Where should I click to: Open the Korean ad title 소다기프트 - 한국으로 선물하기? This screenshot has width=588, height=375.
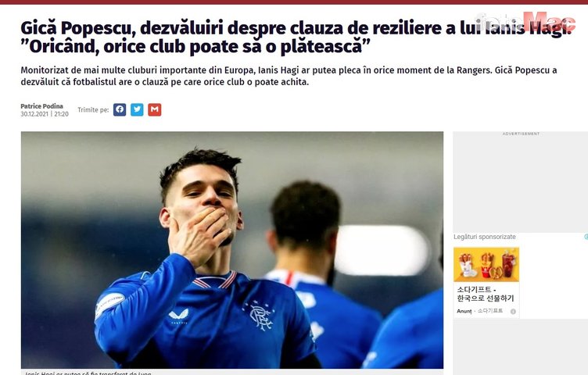[x=486, y=294]
